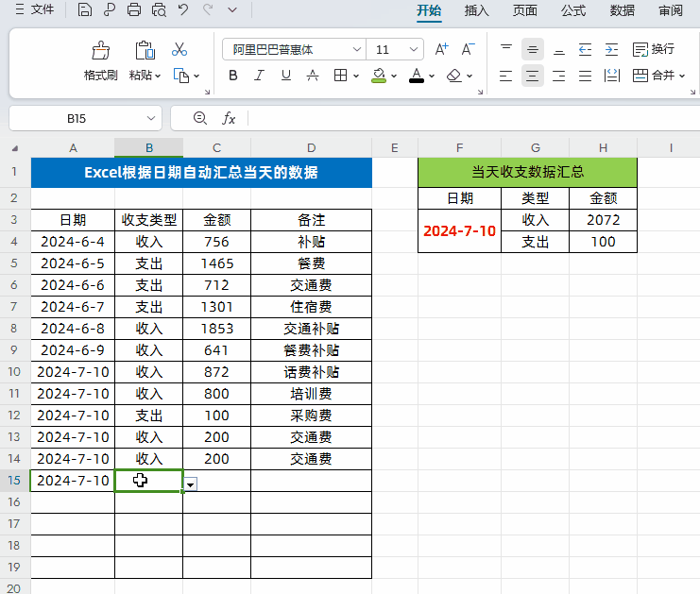Image resolution: width=700 pixels, height=594 pixels.
Task: Expand the font color dropdown arrow
Action: click(432, 76)
